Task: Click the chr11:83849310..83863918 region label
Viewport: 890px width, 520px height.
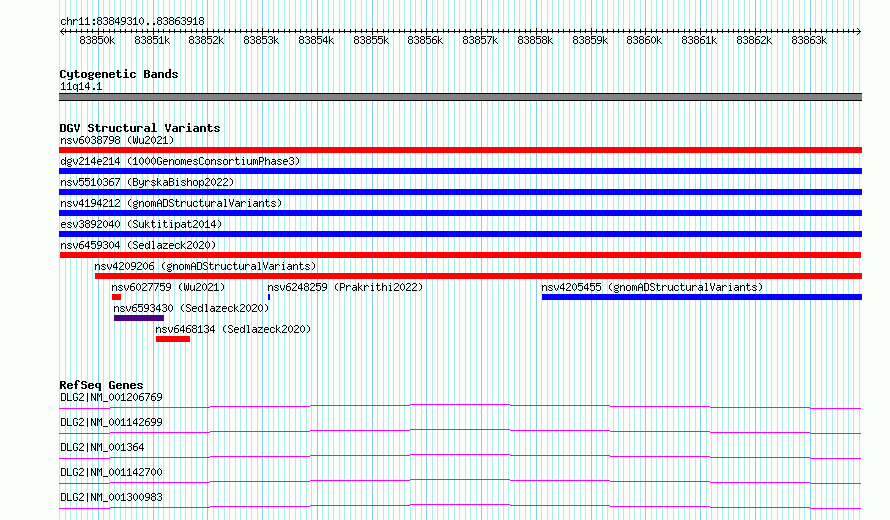Action: point(132,22)
